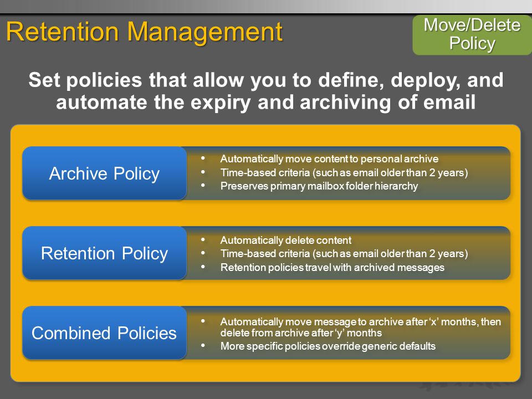The height and width of the screenshot is (399, 532).
Task: Click the Retention Management slide title
Action: pyautogui.click(x=145, y=32)
